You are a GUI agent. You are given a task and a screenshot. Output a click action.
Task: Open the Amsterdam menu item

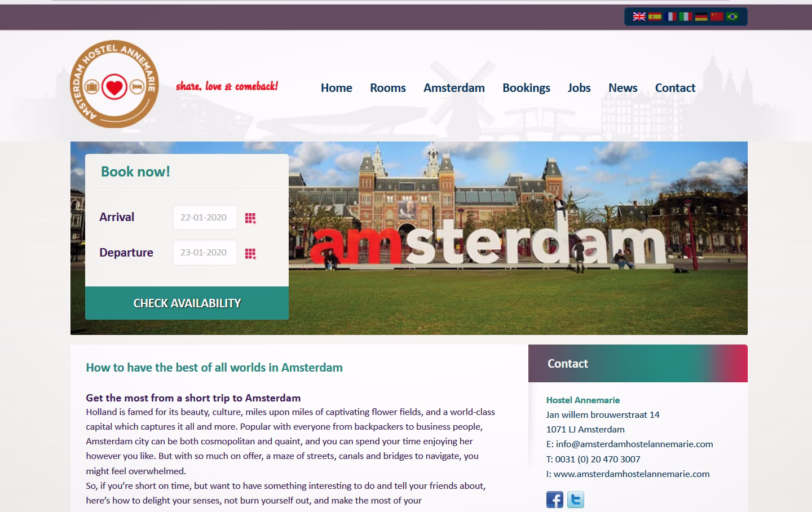454,88
